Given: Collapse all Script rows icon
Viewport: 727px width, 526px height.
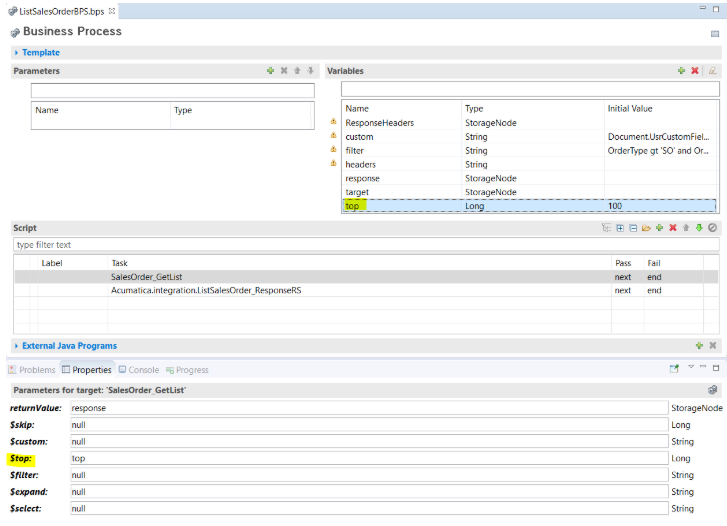Looking at the screenshot, I should (x=633, y=228).
